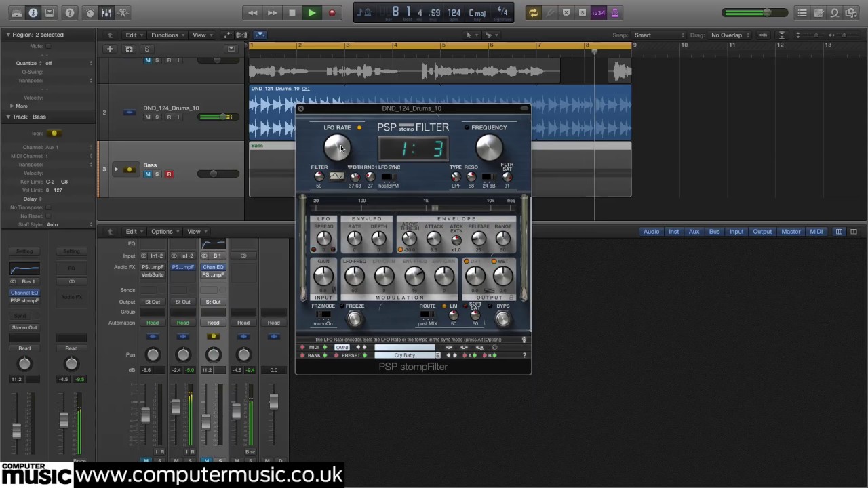Screen dimensions: 868x488
Task: Open VerbSuite plugin slot in Mixer
Action: click(153, 275)
